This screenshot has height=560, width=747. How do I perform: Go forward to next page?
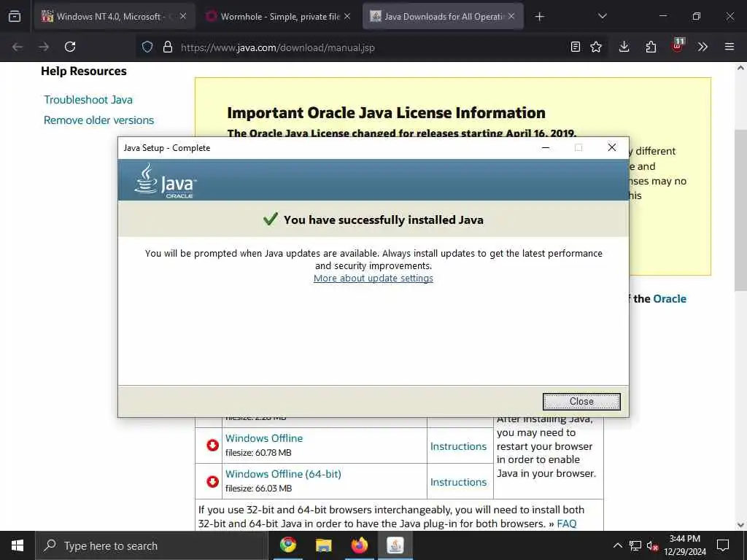(44, 47)
